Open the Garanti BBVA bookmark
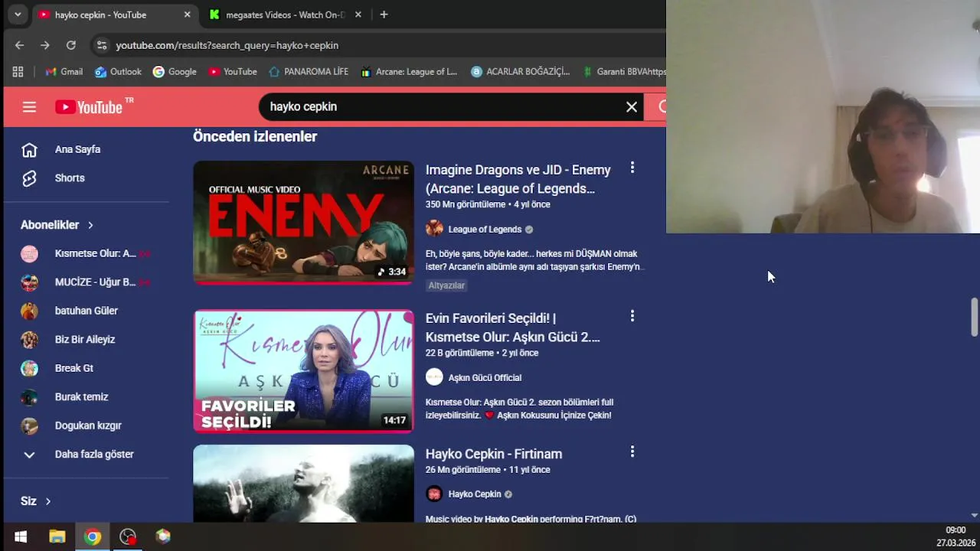This screenshot has height=551, width=980. [624, 72]
